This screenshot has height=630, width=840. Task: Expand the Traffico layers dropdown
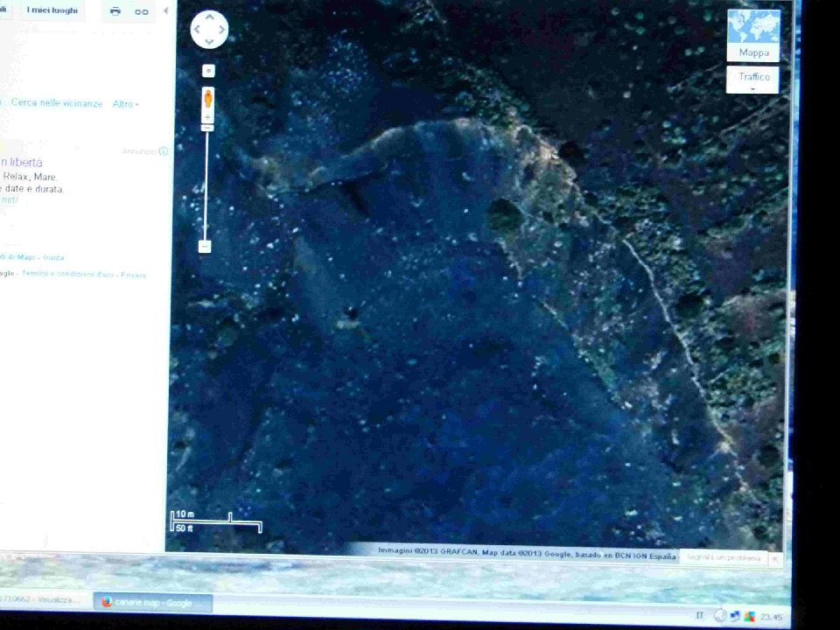tap(753, 80)
